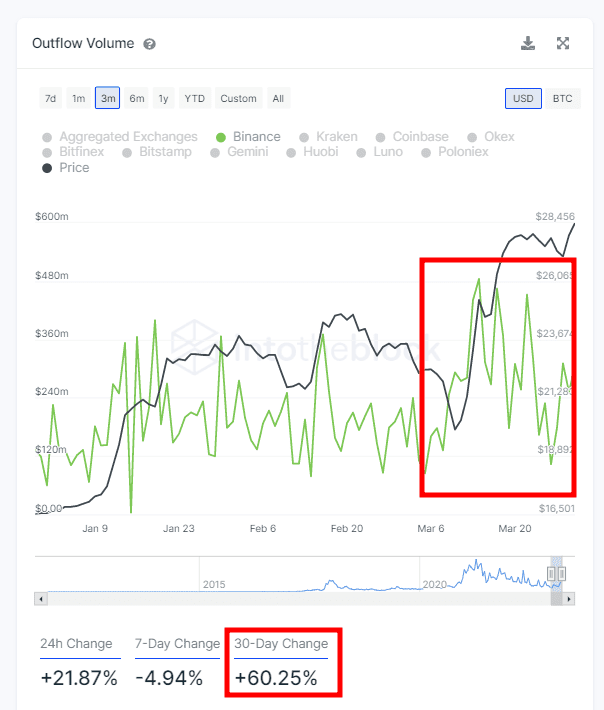Click the 24h Change label

[x=76, y=643]
